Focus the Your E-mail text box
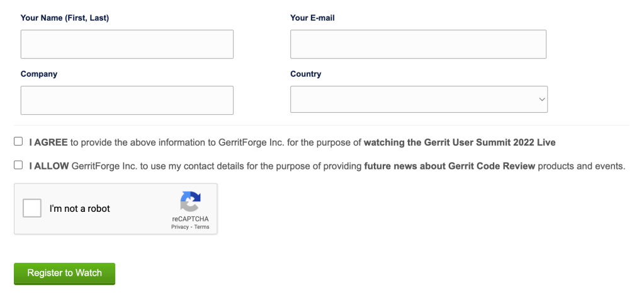The height and width of the screenshot is (302, 644). tap(418, 44)
